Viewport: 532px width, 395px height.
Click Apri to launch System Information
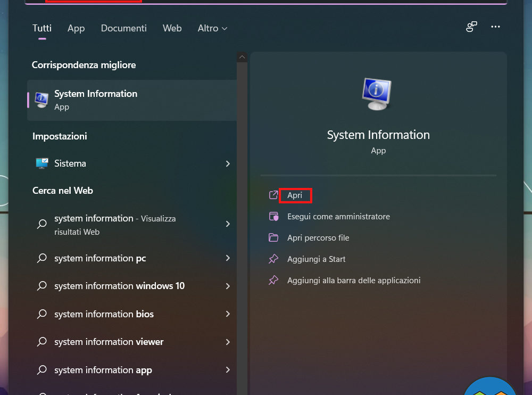click(295, 195)
